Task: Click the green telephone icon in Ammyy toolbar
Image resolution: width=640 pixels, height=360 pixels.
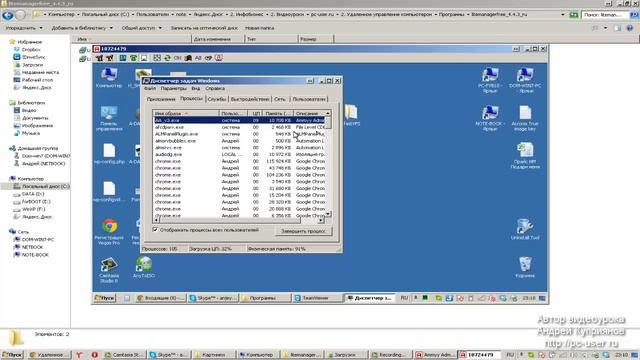Action: click(133, 58)
